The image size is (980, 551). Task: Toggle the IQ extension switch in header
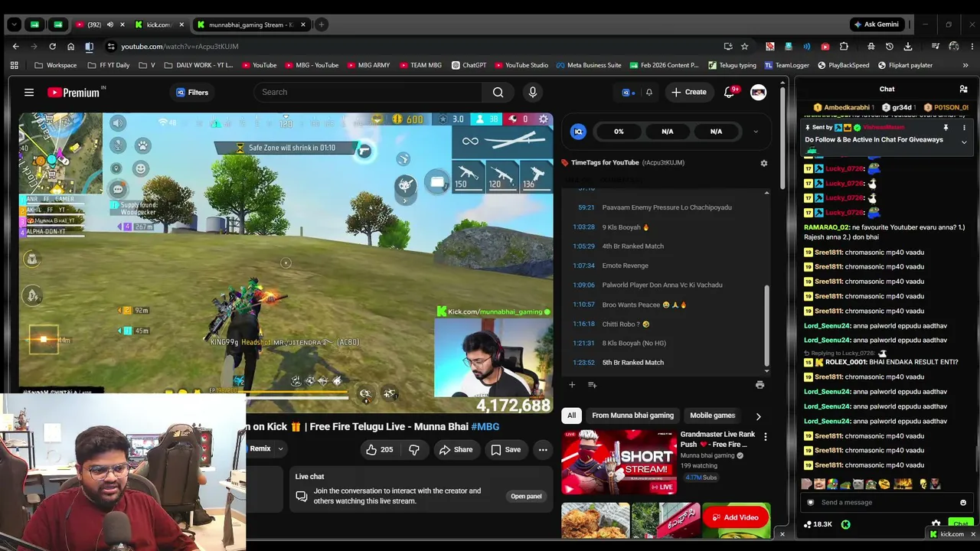click(x=628, y=93)
